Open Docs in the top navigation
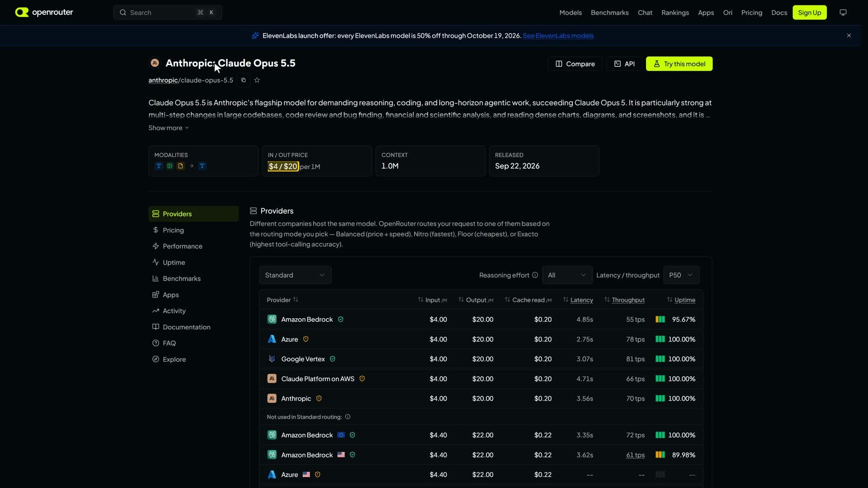Image resolution: width=868 pixels, height=488 pixels. click(779, 13)
